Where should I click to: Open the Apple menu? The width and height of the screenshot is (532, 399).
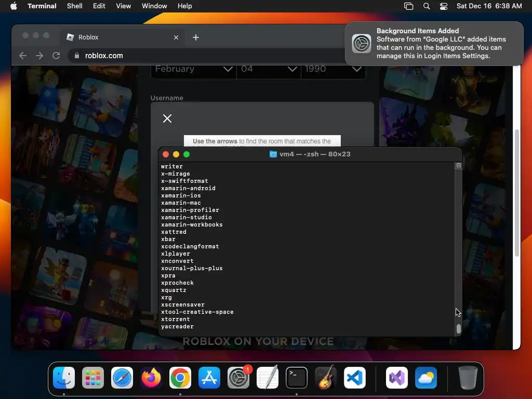[14, 6]
